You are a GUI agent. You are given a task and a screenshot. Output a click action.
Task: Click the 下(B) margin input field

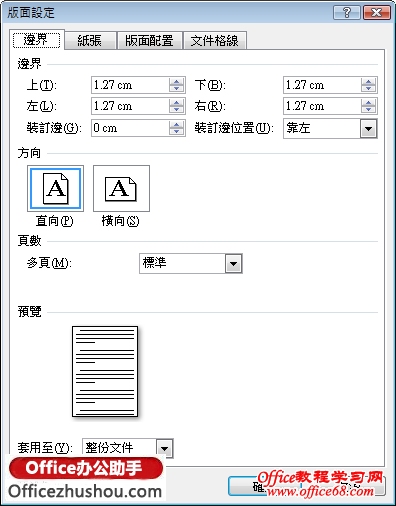[x=322, y=85]
